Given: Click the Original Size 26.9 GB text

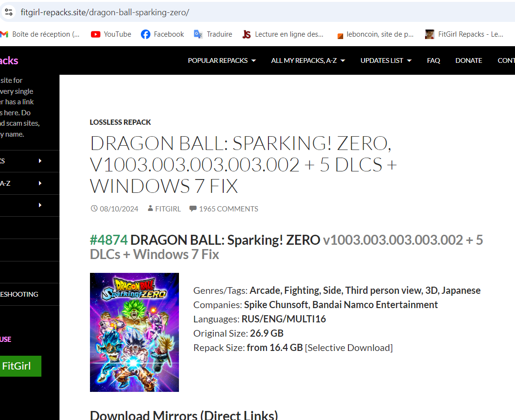Looking at the screenshot, I should pos(267,333).
